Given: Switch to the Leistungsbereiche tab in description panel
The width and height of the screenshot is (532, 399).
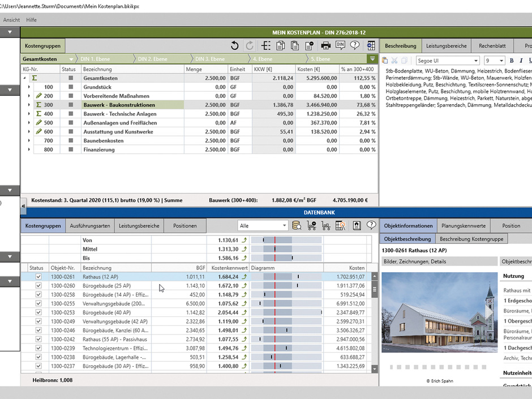Looking at the screenshot, I should [446, 46].
